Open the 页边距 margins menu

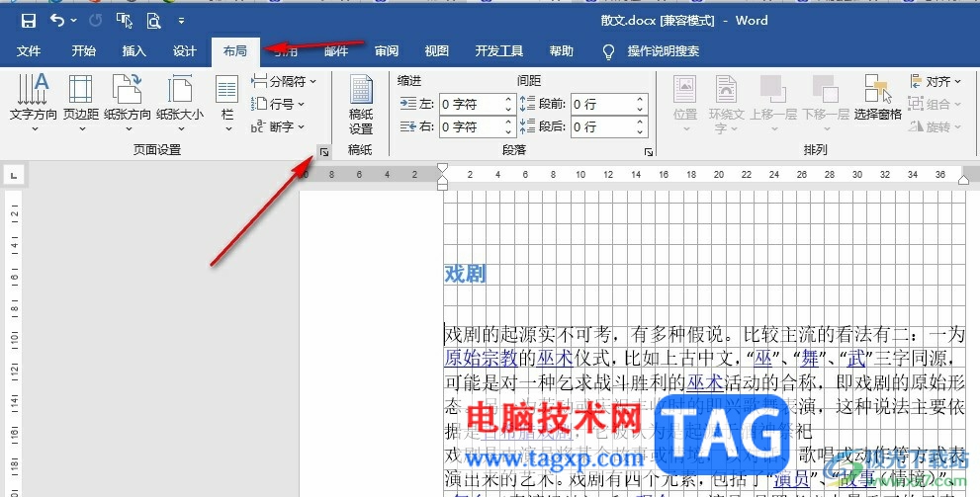[x=81, y=103]
